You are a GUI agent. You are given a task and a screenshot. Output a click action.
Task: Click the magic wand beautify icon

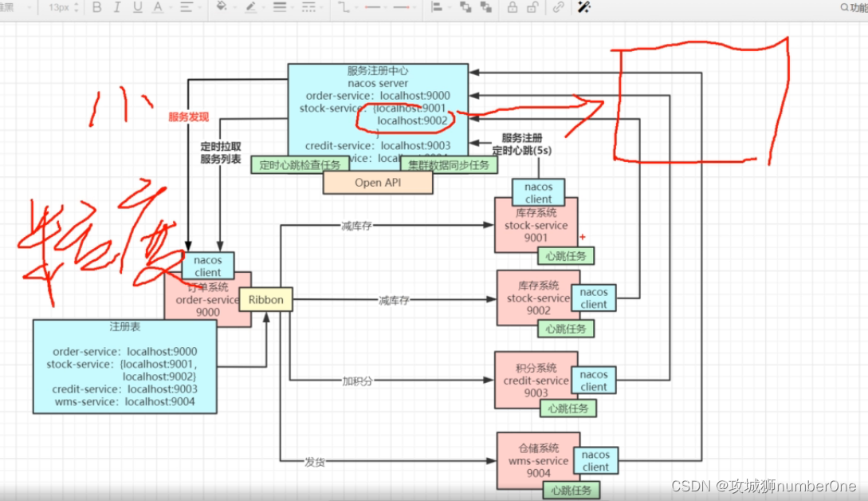584,7
